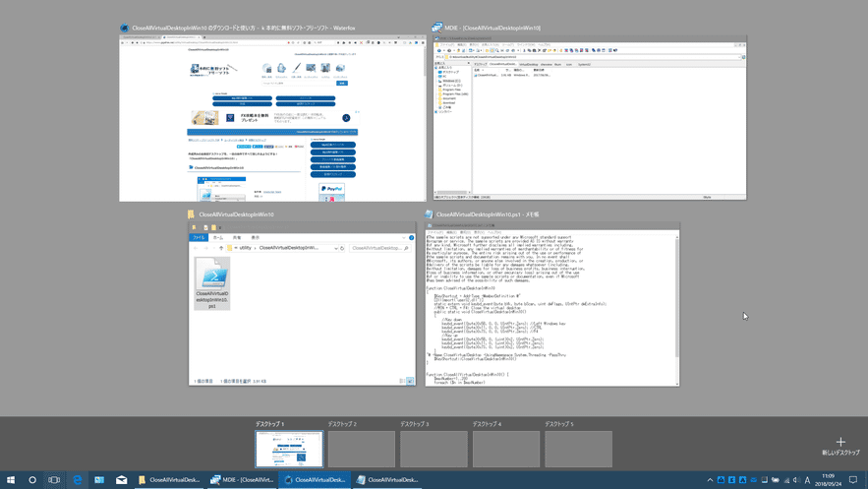Viewport: 868px width, 489px height.
Task: Click Explorer preview refresh button
Action: coord(342,248)
